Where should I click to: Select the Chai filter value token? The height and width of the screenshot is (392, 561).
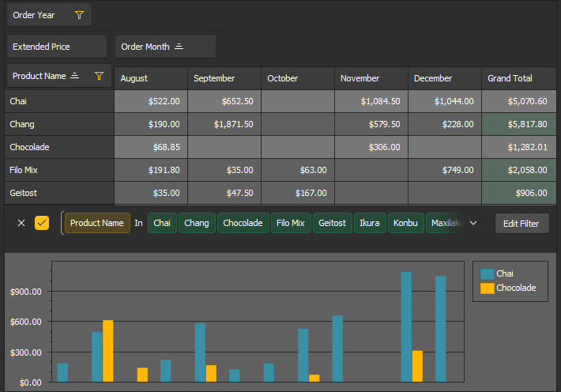click(162, 223)
